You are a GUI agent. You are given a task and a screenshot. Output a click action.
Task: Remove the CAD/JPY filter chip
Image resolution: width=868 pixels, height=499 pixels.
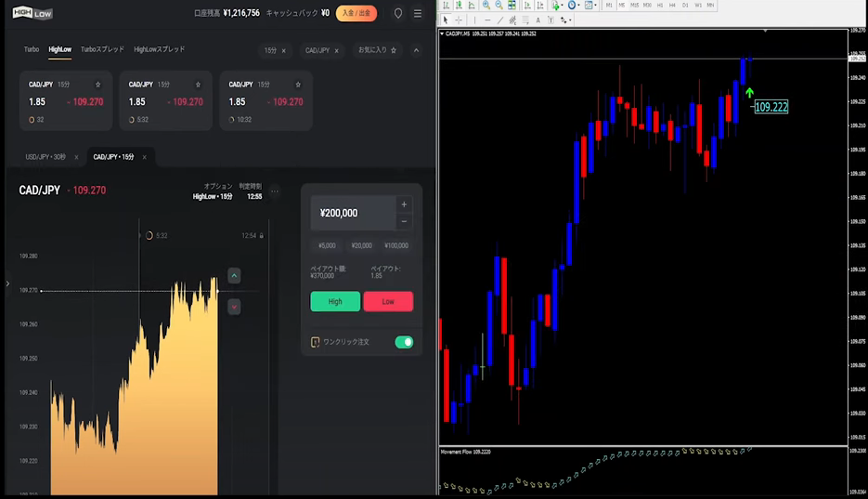[337, 50]
